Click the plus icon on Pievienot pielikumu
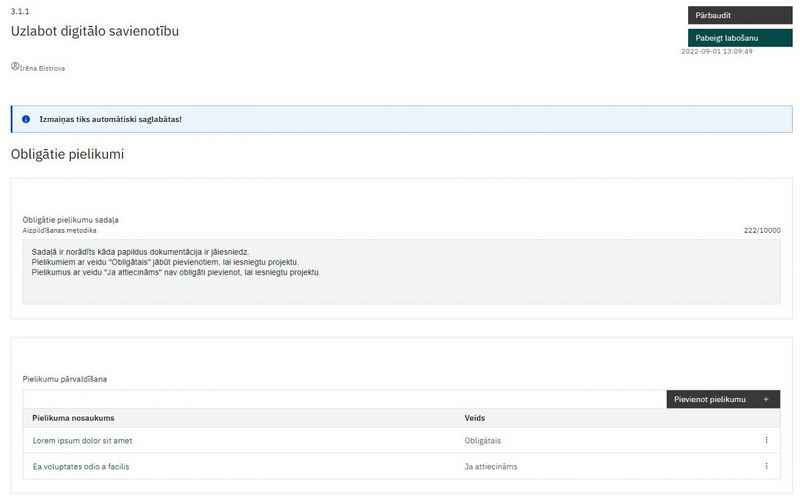Image resolution: width=800 pixels, height=502 pixels. click(766, 399)
